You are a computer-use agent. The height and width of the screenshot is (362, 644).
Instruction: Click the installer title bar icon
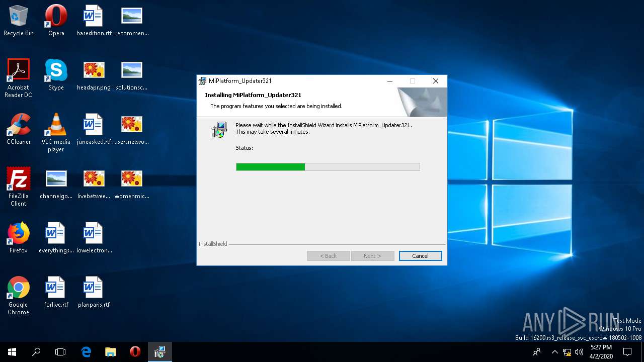coord(203,81)
